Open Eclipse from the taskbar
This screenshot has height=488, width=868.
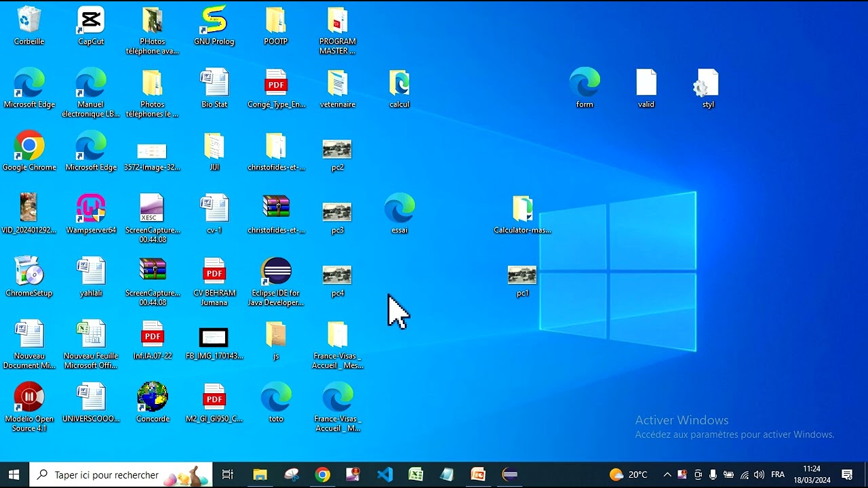coord(510,474)
